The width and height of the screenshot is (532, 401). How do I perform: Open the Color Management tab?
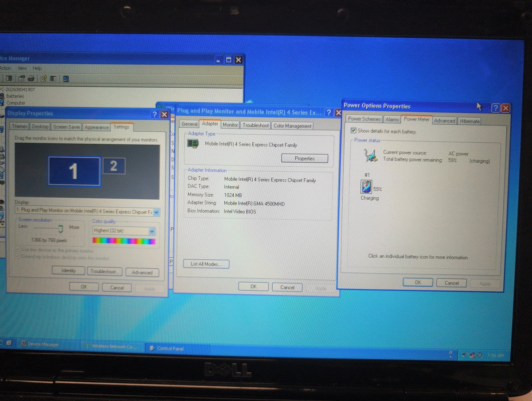coord(293,126)
